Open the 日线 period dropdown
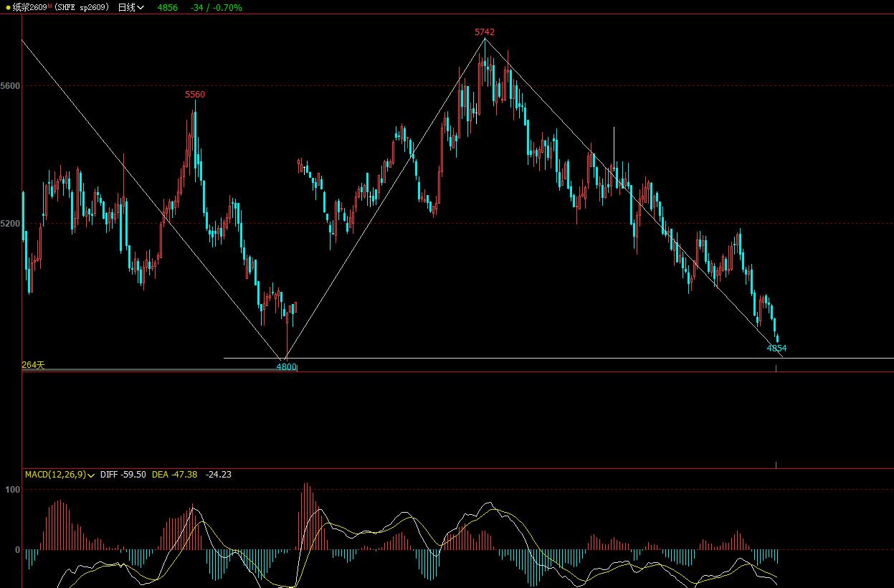 (x=130, y=7)
